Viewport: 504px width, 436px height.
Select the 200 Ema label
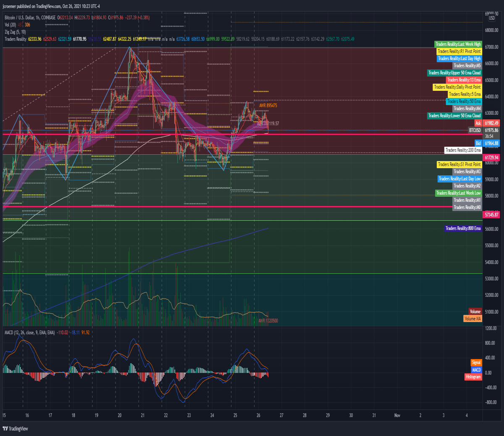(x=463, y=150)
